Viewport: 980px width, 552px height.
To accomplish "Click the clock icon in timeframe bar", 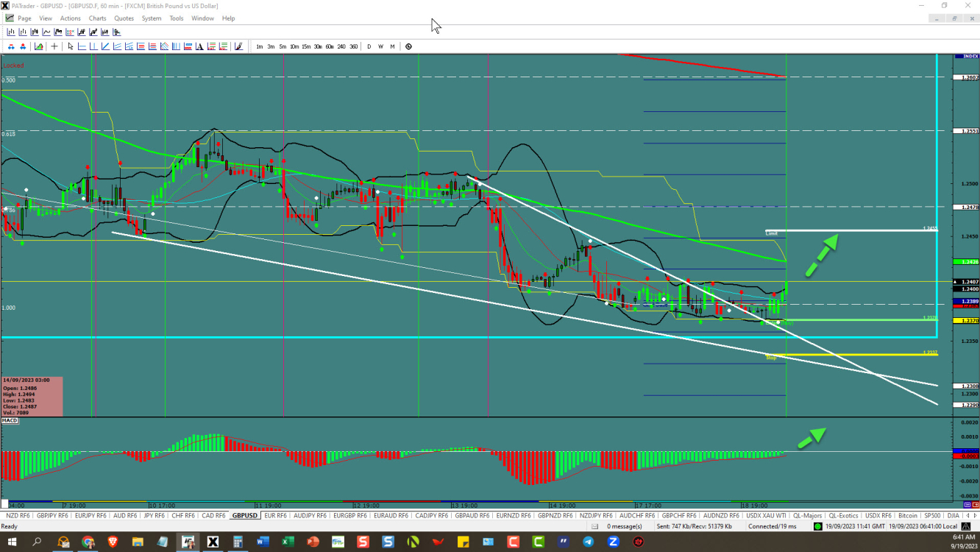I will coord(408,46).
